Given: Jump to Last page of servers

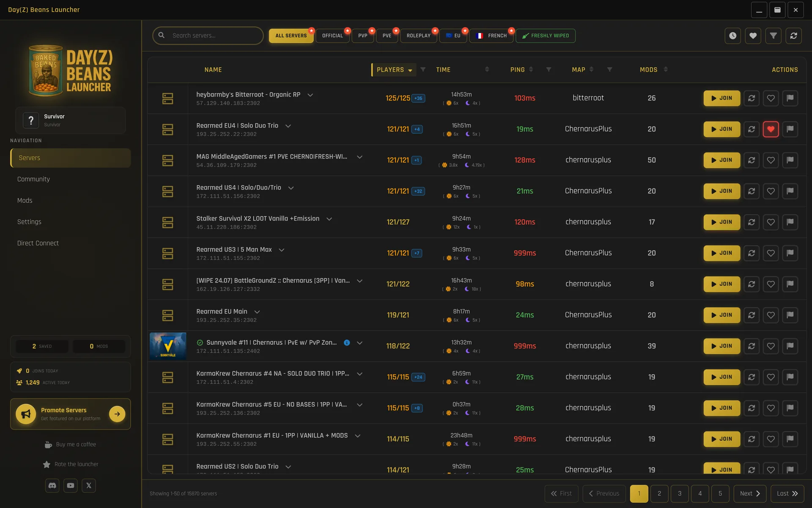Looking at the screenshot, I should coord(787,494).
